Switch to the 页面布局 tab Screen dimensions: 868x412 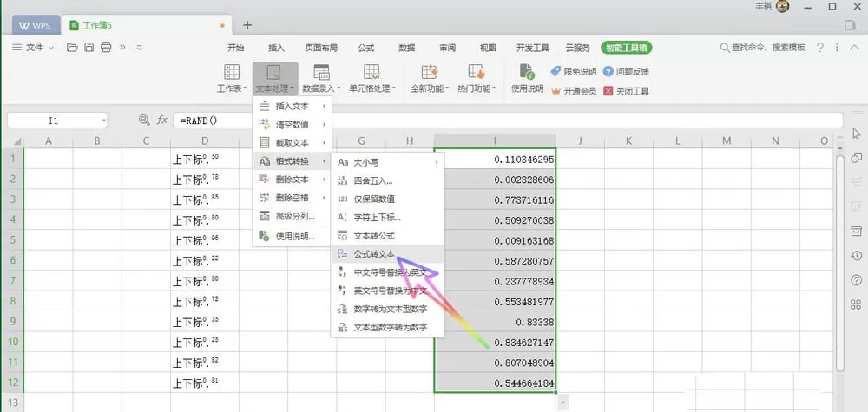click(x=321, y=48)
